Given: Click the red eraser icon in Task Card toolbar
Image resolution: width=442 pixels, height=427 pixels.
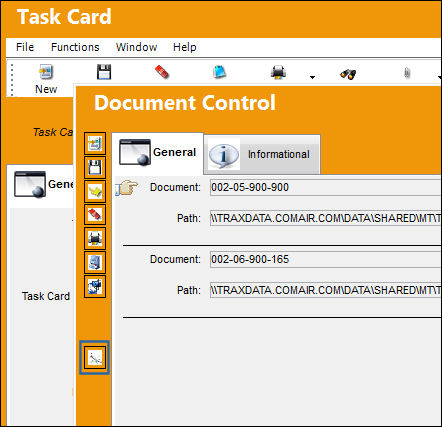Looking at the screenshot, I should (162, 72).
